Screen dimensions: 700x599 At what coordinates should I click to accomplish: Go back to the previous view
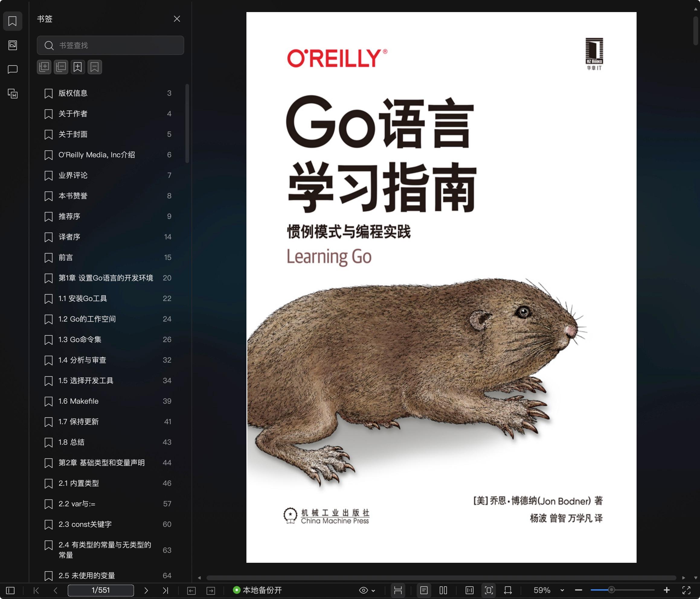[x=191, y=590]
